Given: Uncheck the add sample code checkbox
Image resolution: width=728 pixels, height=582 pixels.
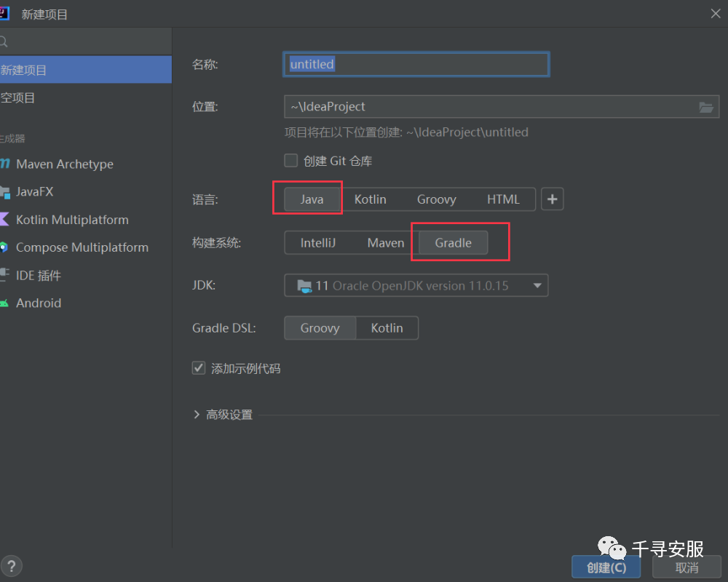Looking at the screenshot, I should click(199, 368).
